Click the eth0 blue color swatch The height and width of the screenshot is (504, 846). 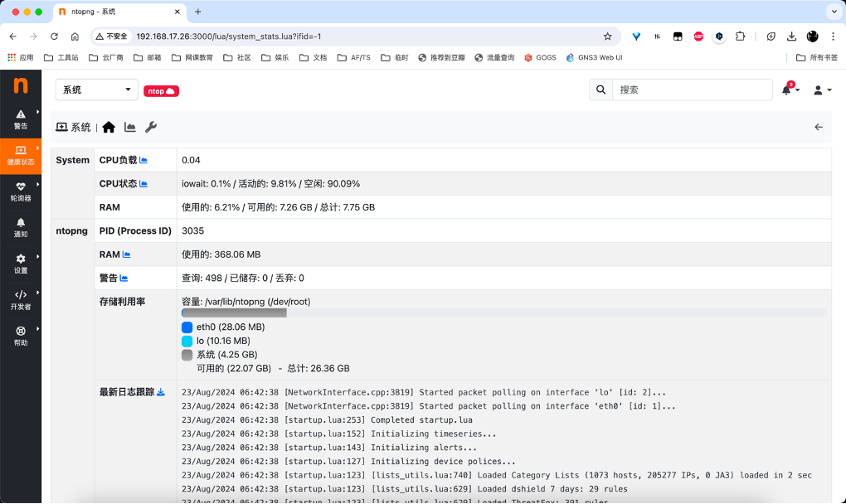(x=187, y=327)
